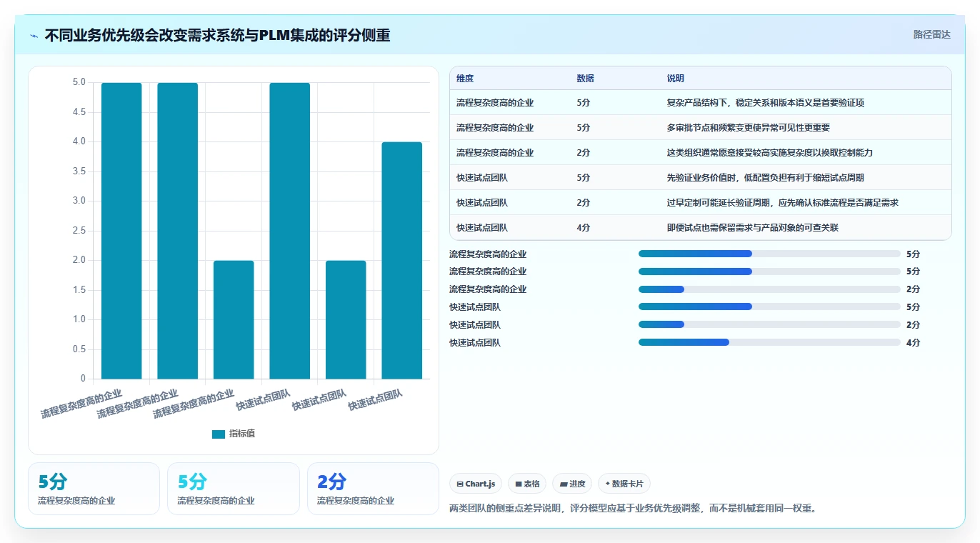Open the Chart.js tag chip

click(x=476, y=484)
